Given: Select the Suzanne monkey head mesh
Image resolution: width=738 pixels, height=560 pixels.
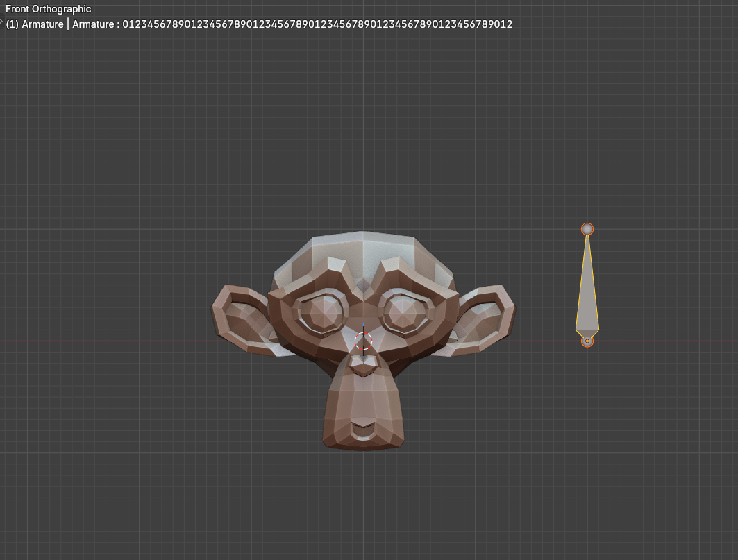Looking at the screenshot, I should point(363,341).
